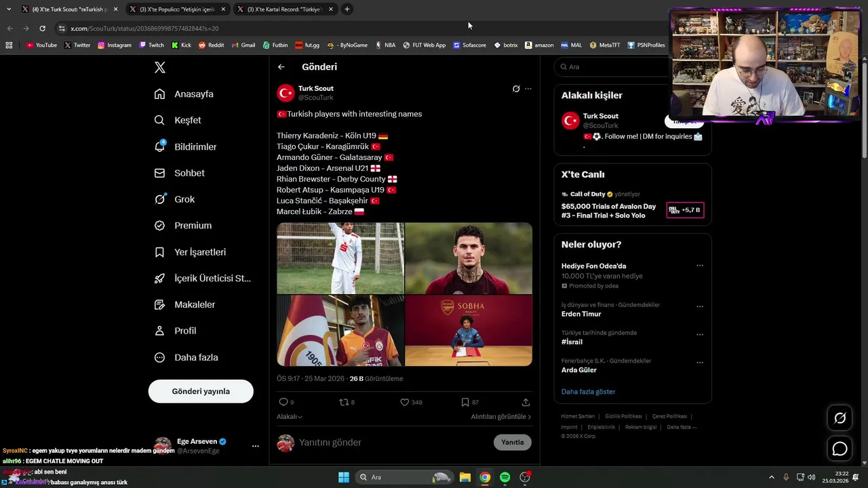Open the Call of Duty live event
The image size is (868, 488).
coord(632,205)
